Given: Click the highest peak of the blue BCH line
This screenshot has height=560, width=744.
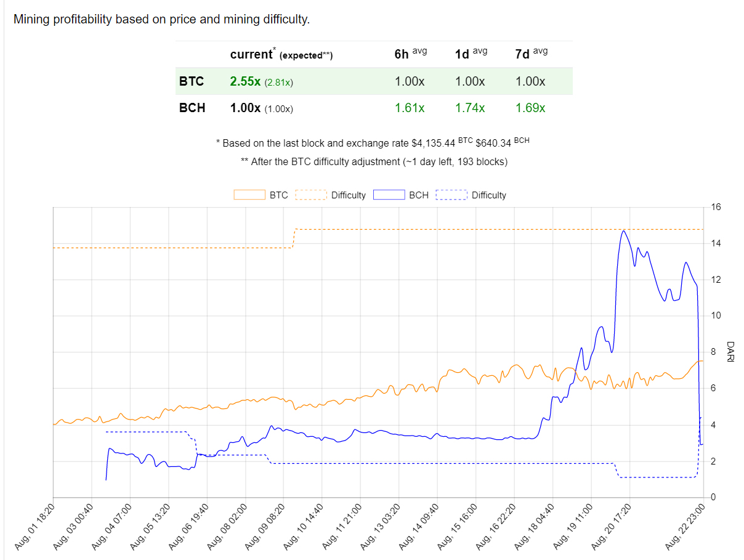Looking at the screenshot, I should pyautogui.click(x=624, y=231).
